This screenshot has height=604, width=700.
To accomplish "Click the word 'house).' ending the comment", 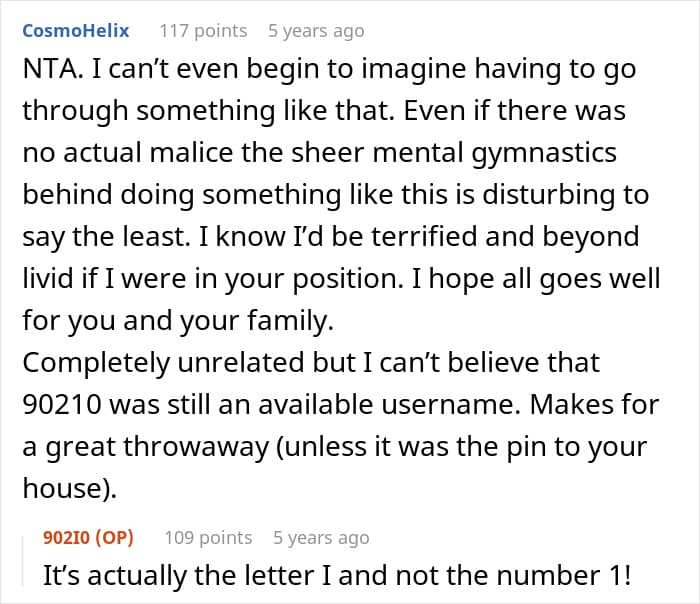I will click(70, 489).
